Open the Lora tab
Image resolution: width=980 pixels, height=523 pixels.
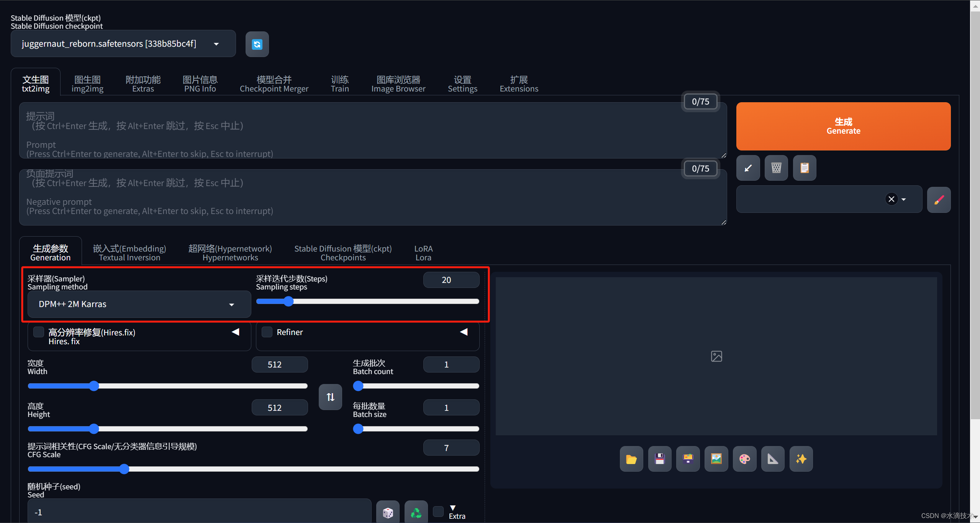point(423,253)
